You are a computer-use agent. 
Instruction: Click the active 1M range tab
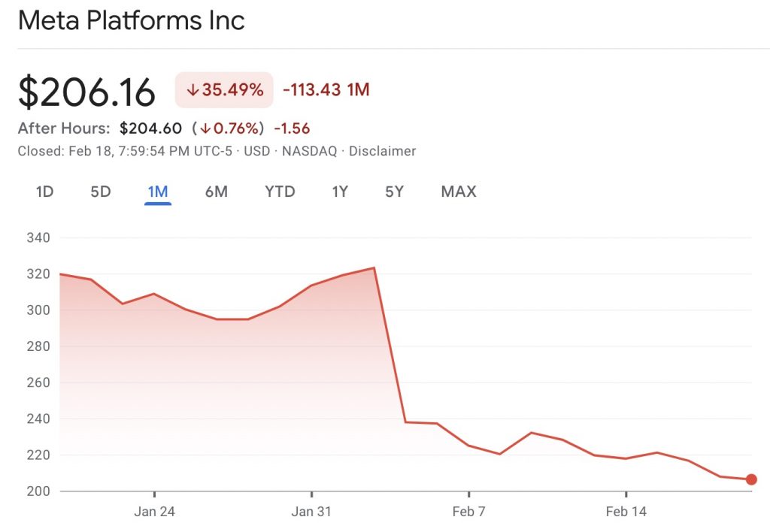pos(157,192)
